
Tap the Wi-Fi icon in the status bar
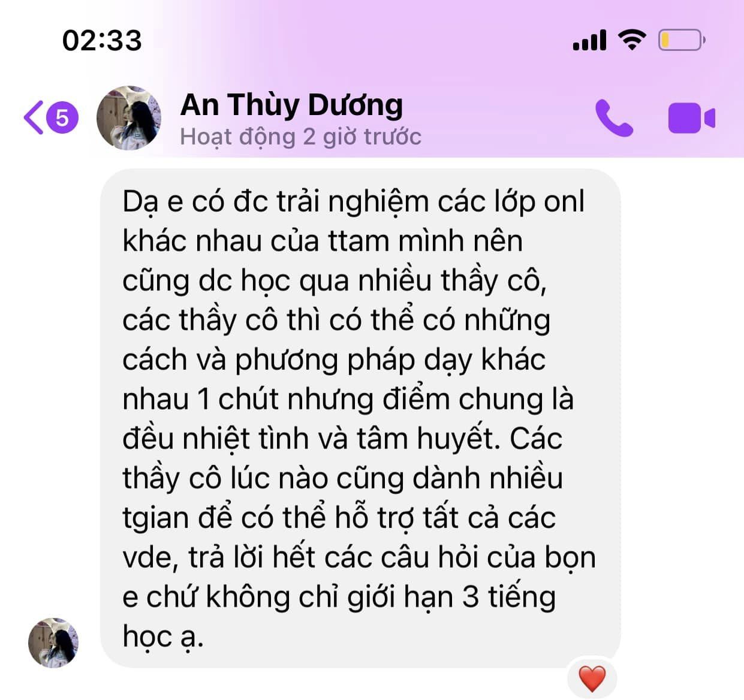[631, 40]
